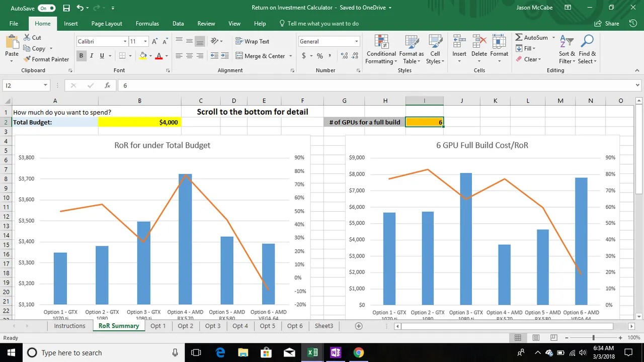
Task: Expand the Clear dropdown
Action: click(539, 59)
